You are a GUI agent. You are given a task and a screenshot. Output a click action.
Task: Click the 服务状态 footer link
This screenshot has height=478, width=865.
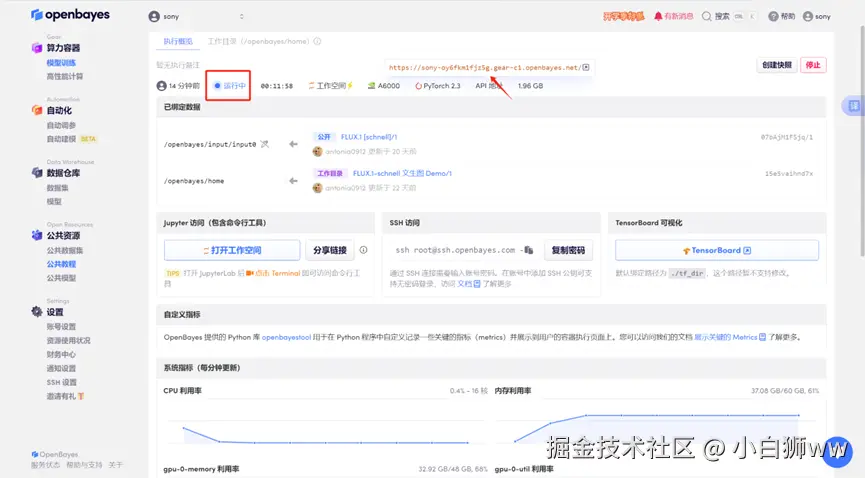[x=45, y=465]
